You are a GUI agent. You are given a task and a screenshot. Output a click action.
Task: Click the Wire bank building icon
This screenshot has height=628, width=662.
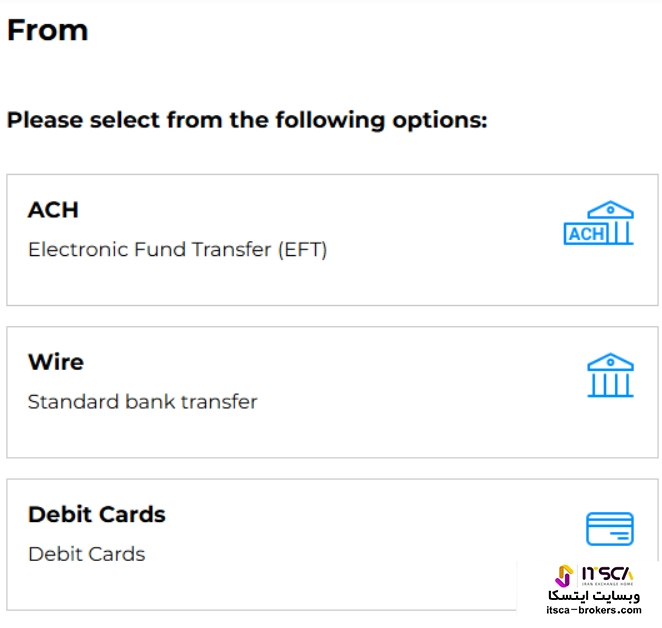610,375
